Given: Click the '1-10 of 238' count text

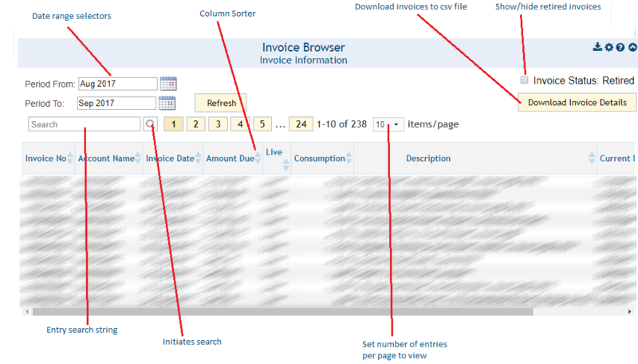Looking at the screenshot, I should pyautogui.click(x=342, y=124).
